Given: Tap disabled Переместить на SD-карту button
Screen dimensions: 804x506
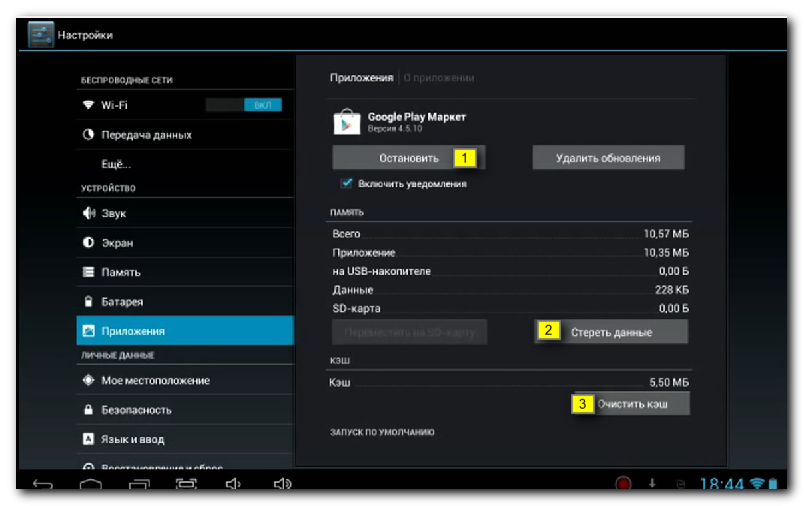Looking at the screenshot, I should (x=409, y=332).
